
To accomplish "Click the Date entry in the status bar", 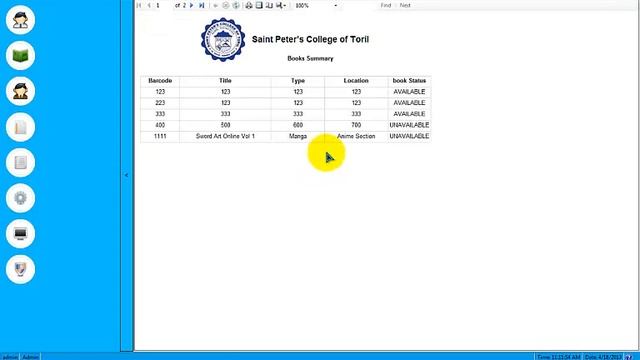I will pyautogui.click(x=603, y=357).
